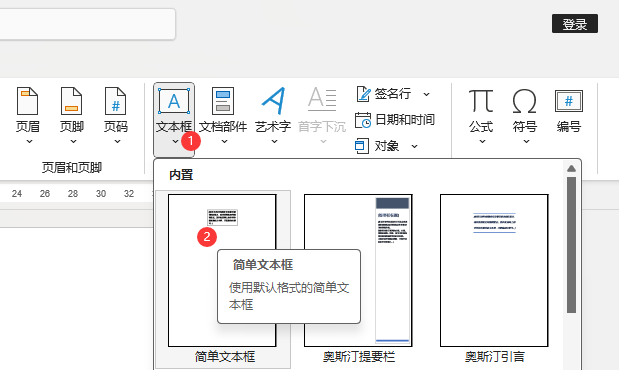
Task: Expand the chevron under 艺术字
Action: coord(274,141)
